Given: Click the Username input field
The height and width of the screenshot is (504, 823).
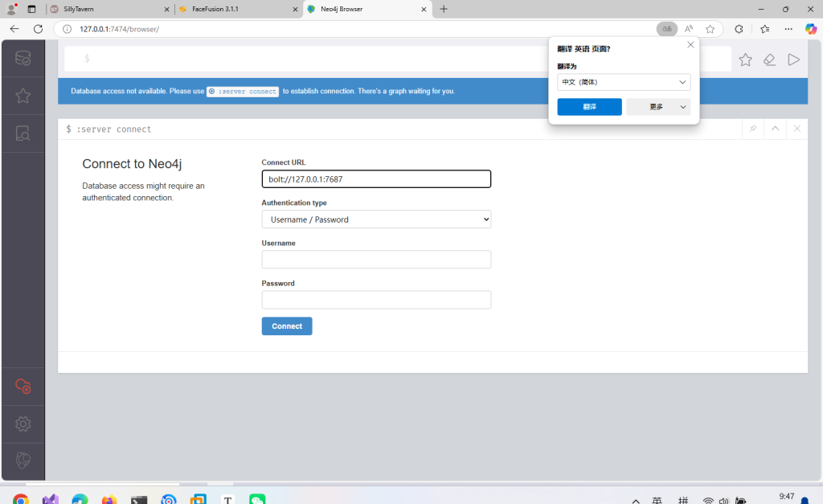Looking at the screenshot, I should point(376,260).
